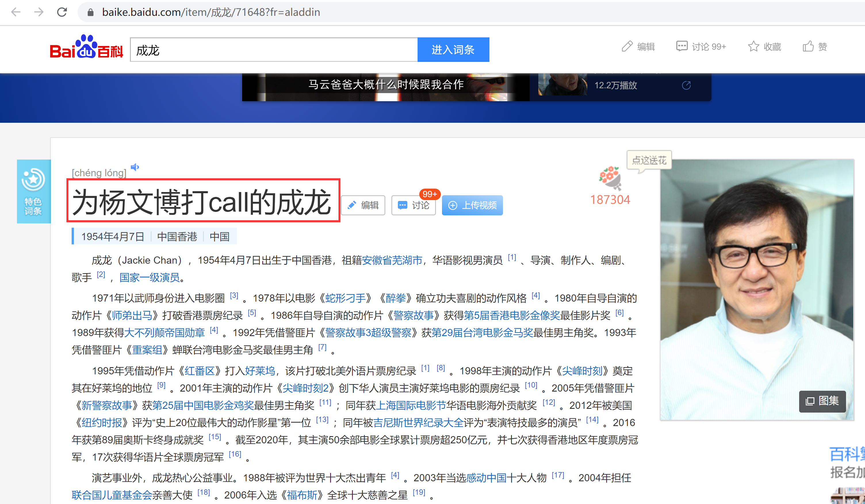Click the video banner 马云爸爸大概什么时候跟我合作
Image resolution: width=865 pixels, height=504 pixels.
click(x=386, y=87)
